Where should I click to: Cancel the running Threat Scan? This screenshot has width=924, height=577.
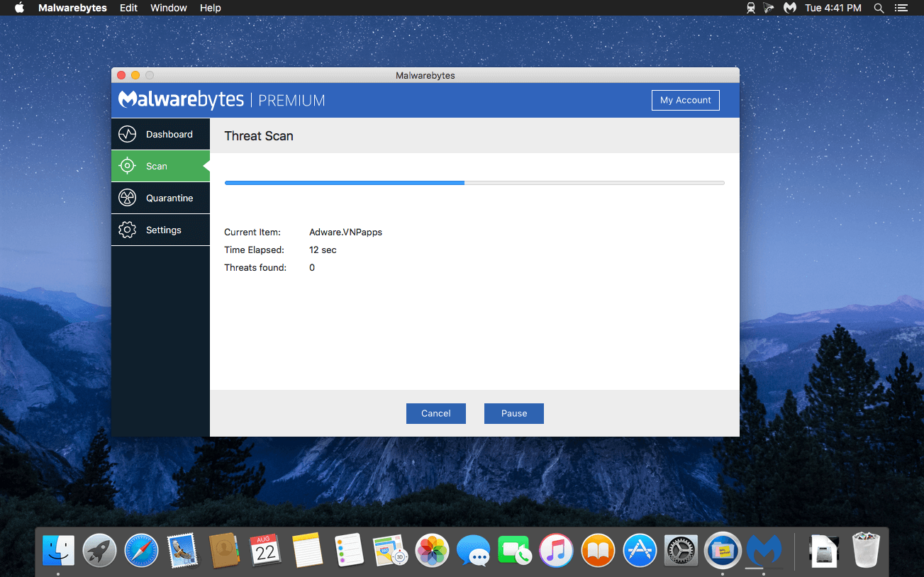pyautogui.click(x=435, y=413)
